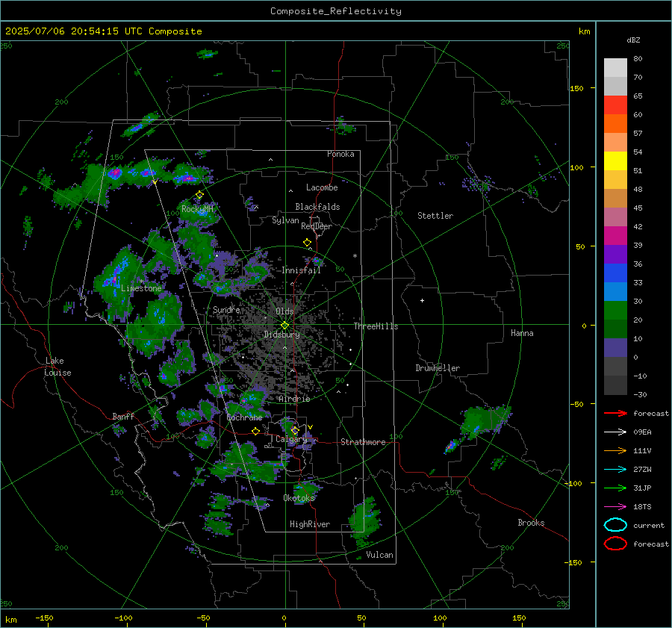Click the Composite_Reflectivity title text
The width and height of the screenshot is (672, 628).
[335, 11]
